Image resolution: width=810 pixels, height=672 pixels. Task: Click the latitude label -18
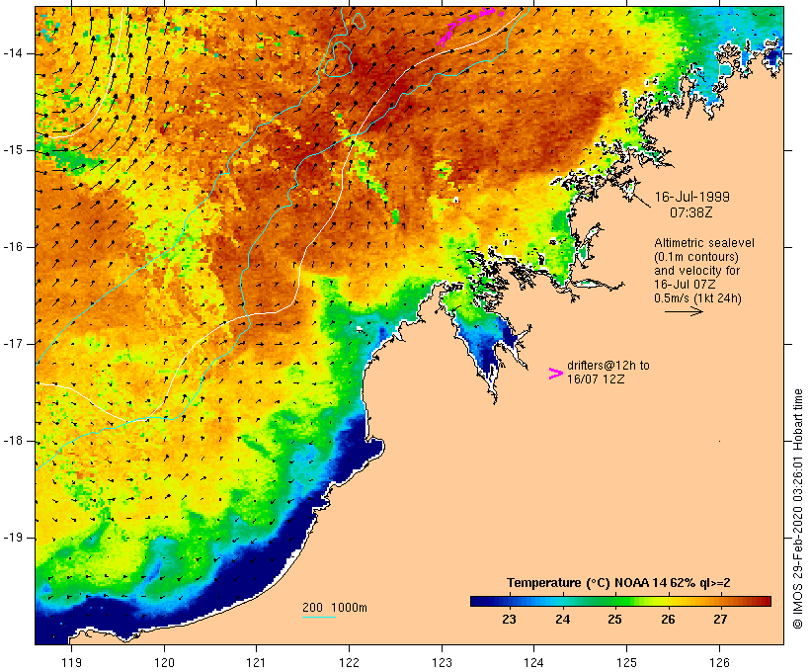coord(12,441)
